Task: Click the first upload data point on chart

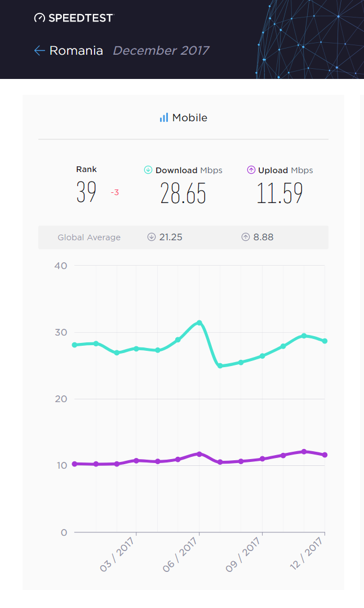Action: click(x=74, y=464)
